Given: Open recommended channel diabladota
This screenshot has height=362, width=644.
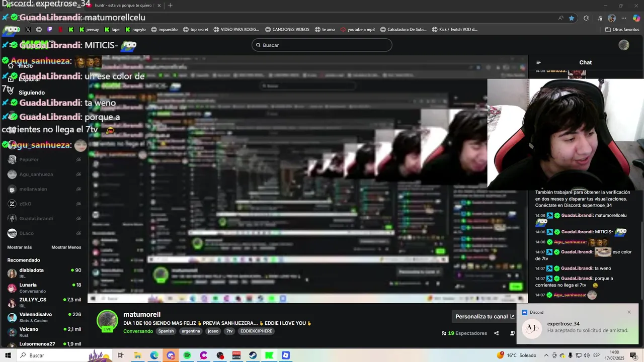Looking at the screenshot, I should click(44, 274).
